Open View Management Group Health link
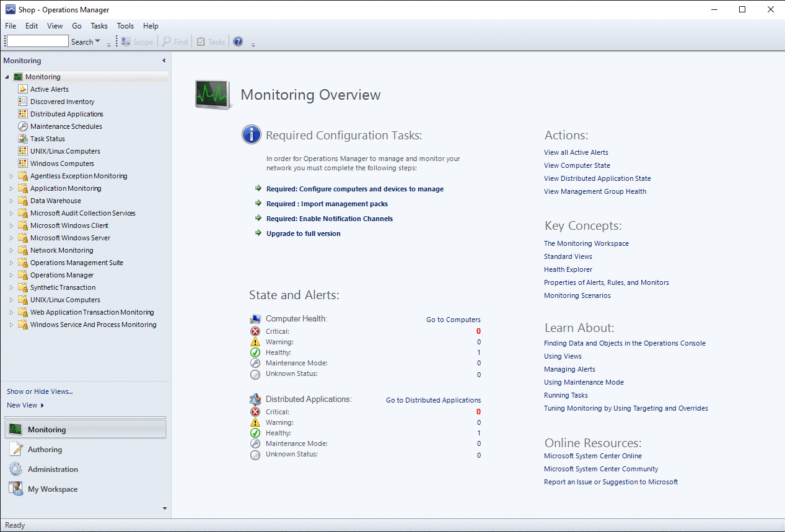Viewport: 785px width, 532px height. 595,191
